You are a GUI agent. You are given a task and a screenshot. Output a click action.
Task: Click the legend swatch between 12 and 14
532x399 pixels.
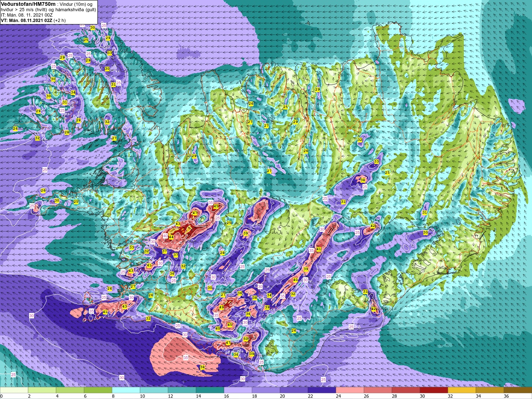point(182,390)
